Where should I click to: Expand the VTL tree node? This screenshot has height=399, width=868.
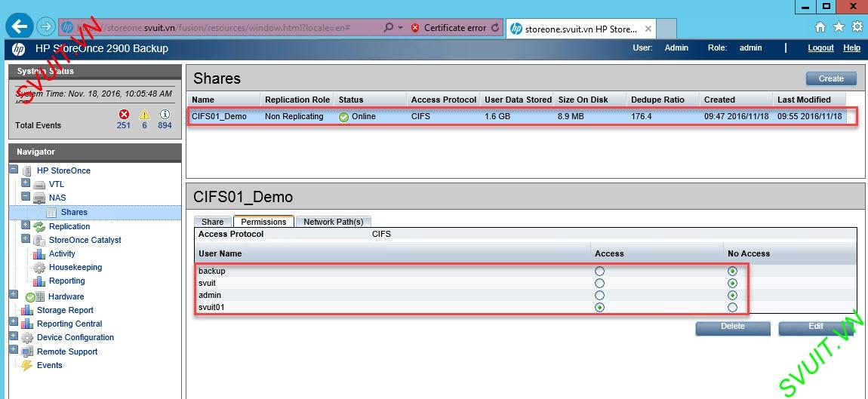click(26, 183)
